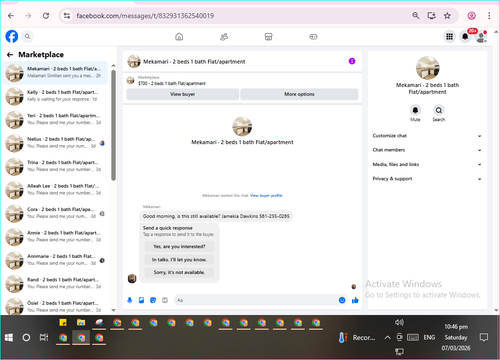500x360 pixels.
Task: Open the Annmarie conversation in the list
Action: click(x=55, y=260)
